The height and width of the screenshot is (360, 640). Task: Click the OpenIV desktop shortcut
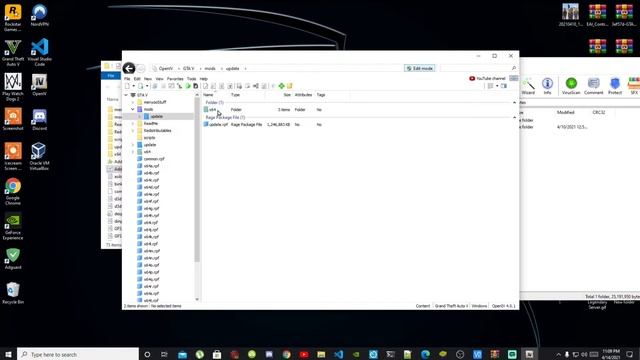[x=40, y=85]
